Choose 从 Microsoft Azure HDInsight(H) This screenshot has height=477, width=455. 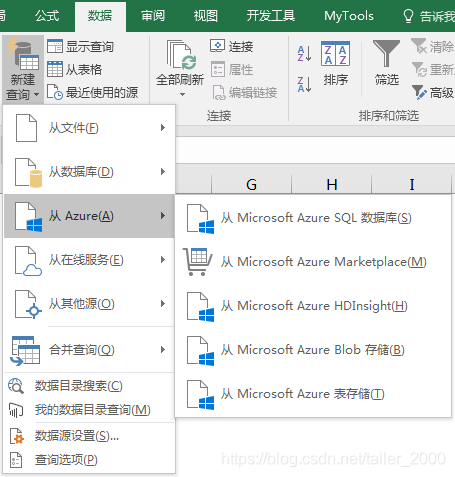[313, 306]
